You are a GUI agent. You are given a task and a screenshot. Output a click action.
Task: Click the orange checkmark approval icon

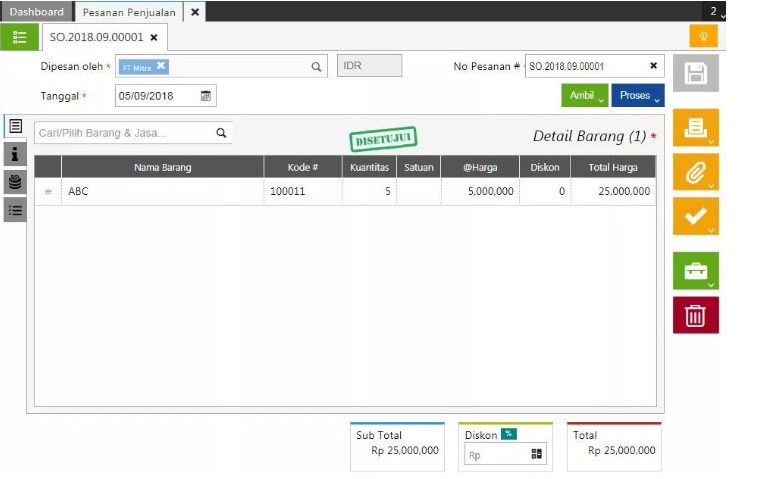click(695, 215)
